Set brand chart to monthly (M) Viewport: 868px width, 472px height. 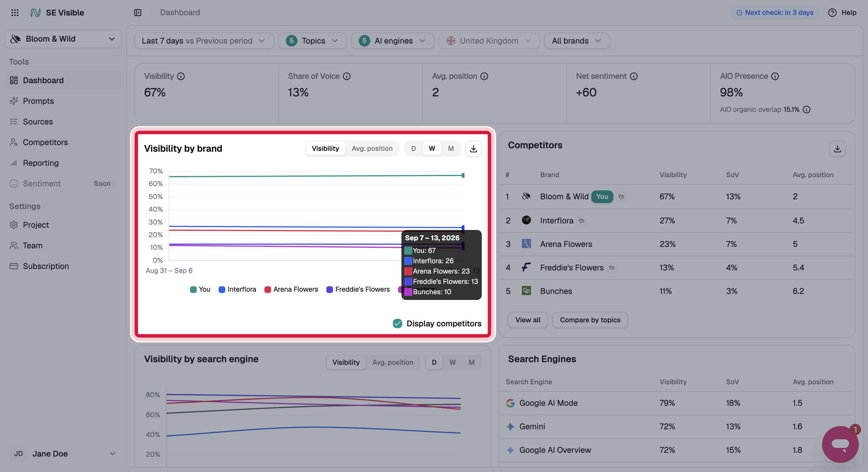451,149
